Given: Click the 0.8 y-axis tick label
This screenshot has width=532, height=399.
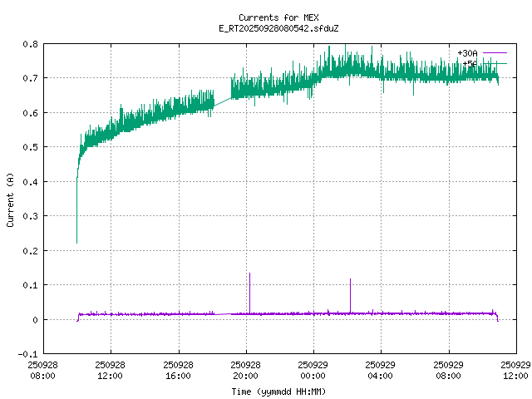Looking at the screenshot, I should pos(29,44).
